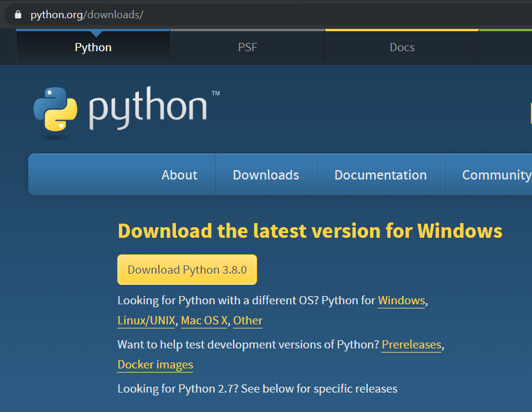Click 'Looking for Python with a different OS?' text

(x=218, y=301)
